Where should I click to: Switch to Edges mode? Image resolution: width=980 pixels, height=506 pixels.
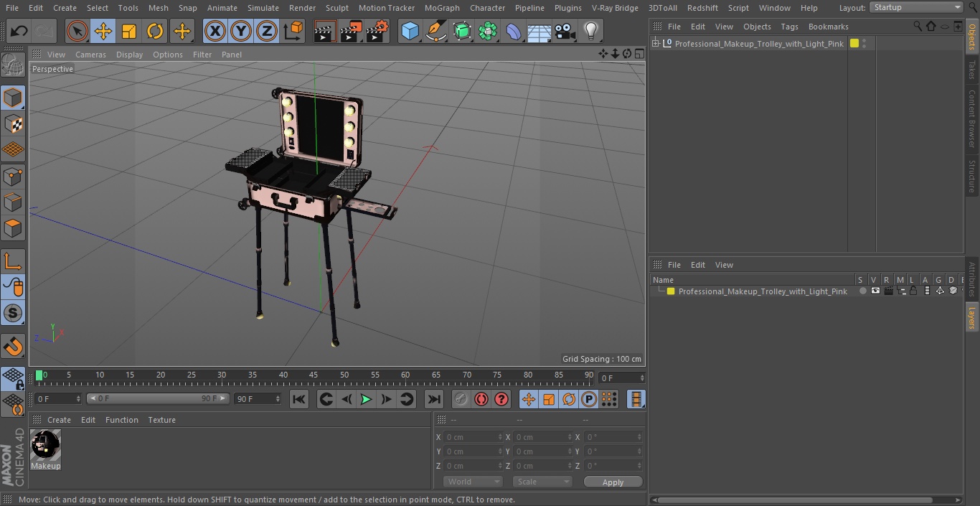(x=13, y=202)
